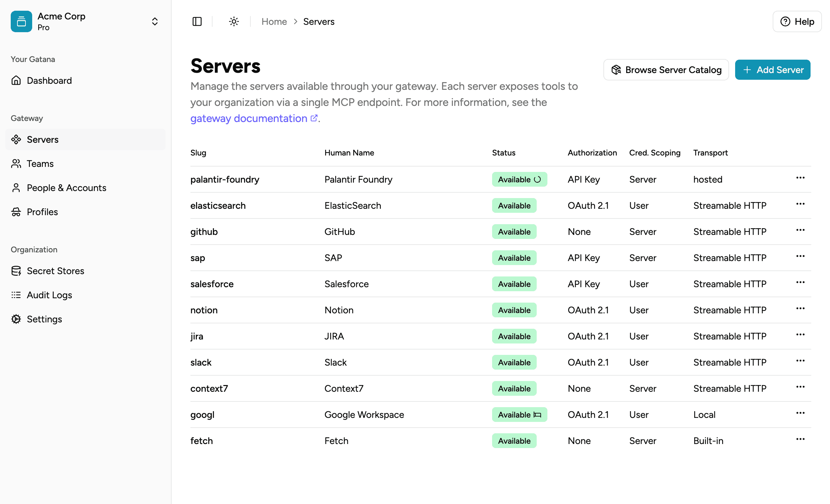Click the Teams icon in the sidebar
The width and height of the screenshot is (830, 504).
click(16, 163)
